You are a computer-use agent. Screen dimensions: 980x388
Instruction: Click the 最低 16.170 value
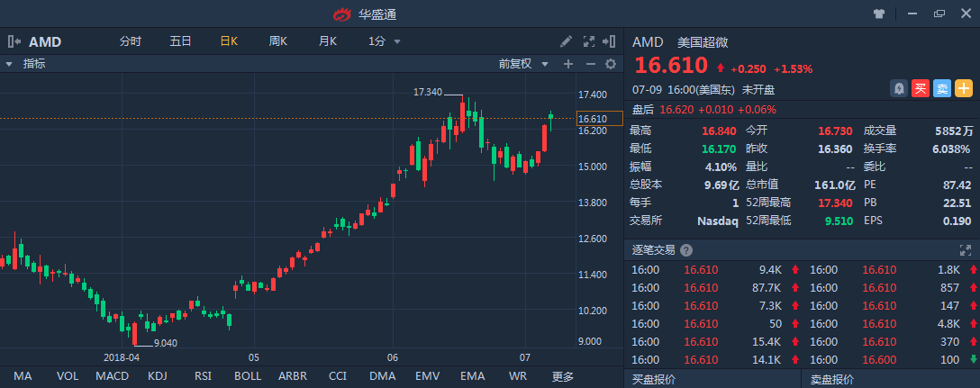(x=720, y=149)
